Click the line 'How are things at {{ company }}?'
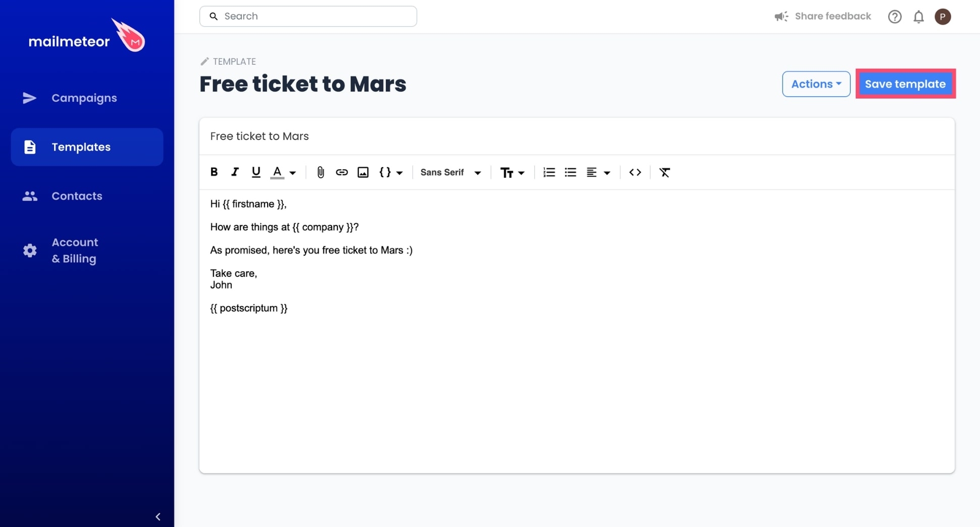Viewport: 980px width, 527px height. [284, 227]
